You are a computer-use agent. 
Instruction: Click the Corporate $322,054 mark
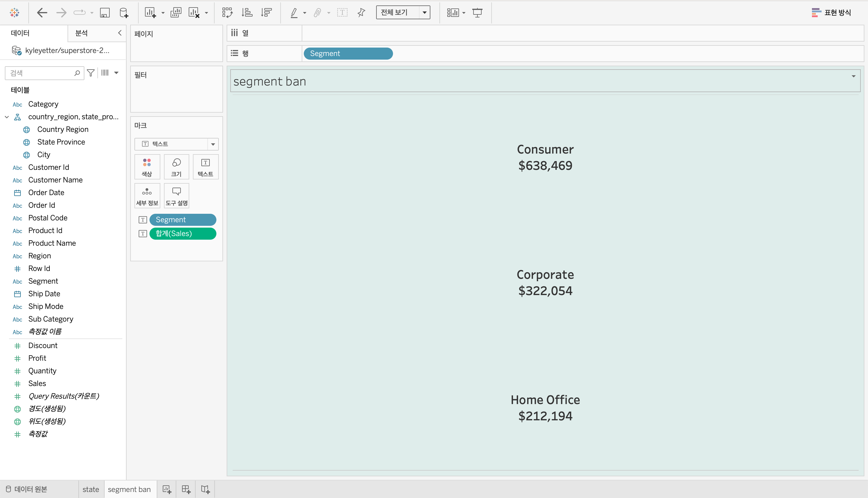[x=545, y=282]
